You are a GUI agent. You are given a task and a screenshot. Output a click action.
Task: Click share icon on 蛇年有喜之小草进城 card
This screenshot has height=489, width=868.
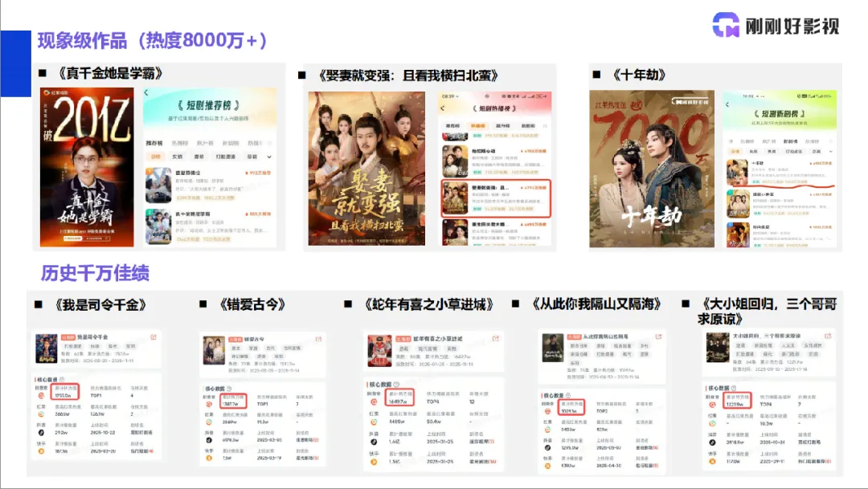click(x=495, y=339)
